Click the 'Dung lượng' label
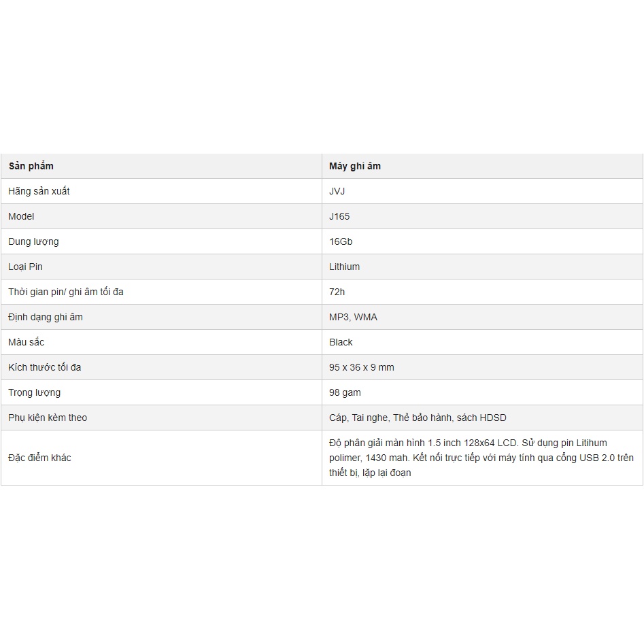The width and height of the screenshot is (644, 644). click(33, 242)
